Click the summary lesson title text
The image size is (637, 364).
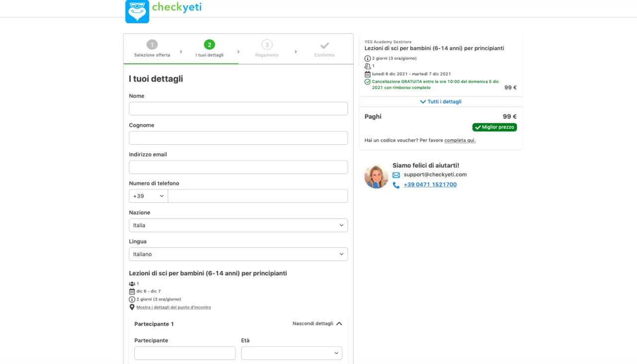pyautogui.click(x=434, y=48)
